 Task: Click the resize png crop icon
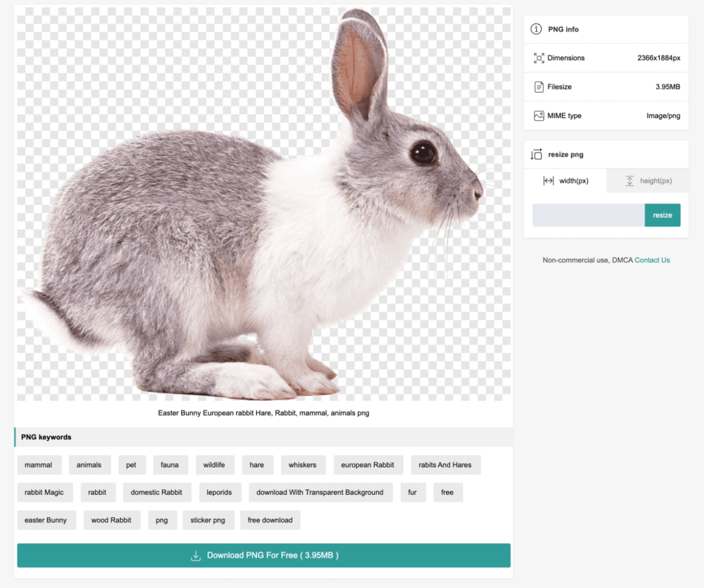coord(537,155)
